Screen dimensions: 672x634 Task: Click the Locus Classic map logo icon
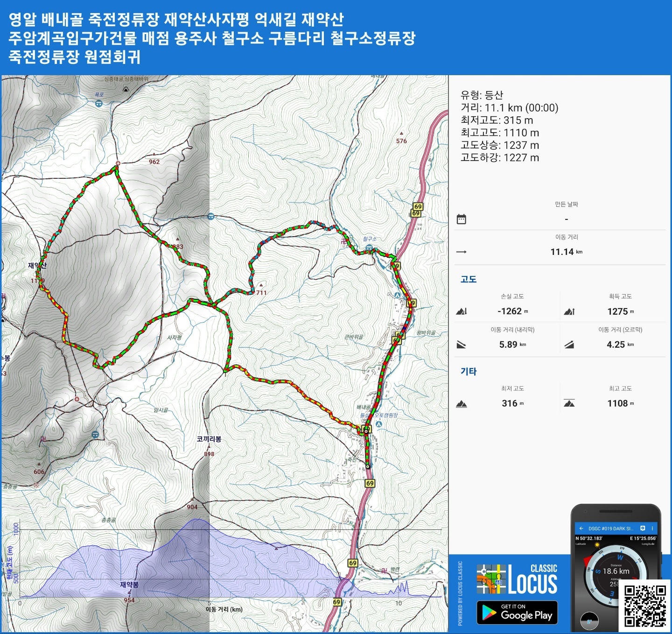tap(491, 579)
